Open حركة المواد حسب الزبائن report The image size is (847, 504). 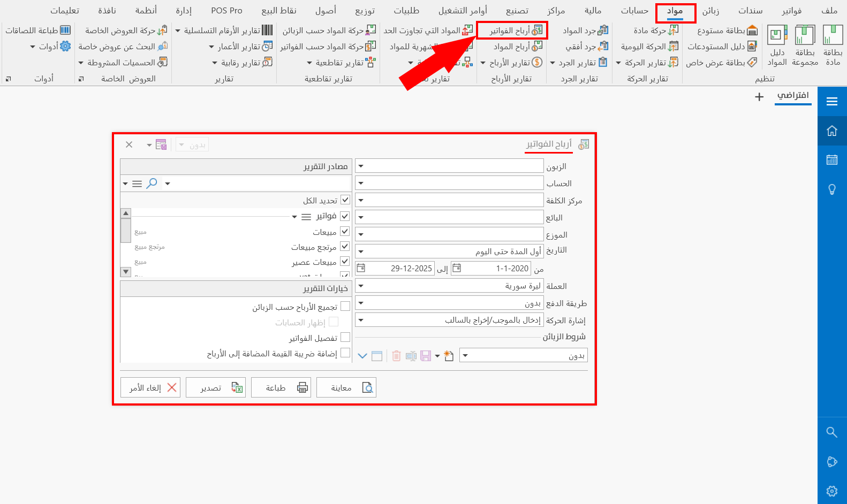tap(329, 30)
